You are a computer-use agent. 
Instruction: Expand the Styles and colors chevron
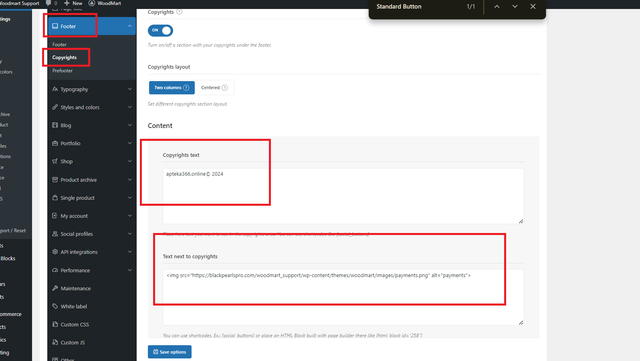click(x=130, y=107)
